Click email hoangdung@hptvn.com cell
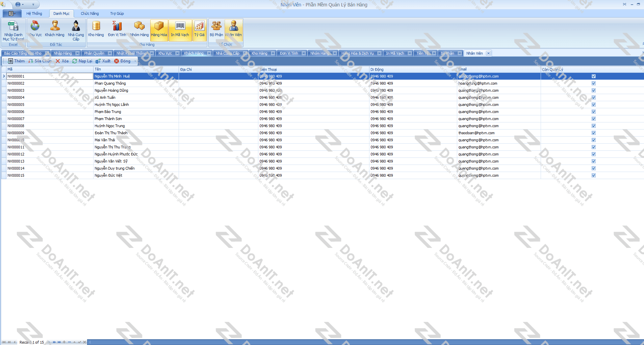The image size is (644, 345). (x=499, y=83)
